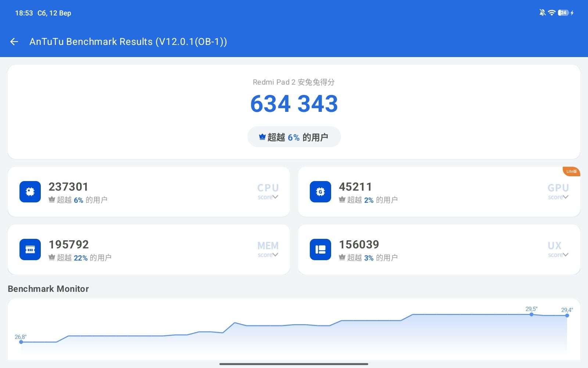The image size is (588, 368).
Task: Tap the crown icon under CPU score
Action: (x=52, y=199)
